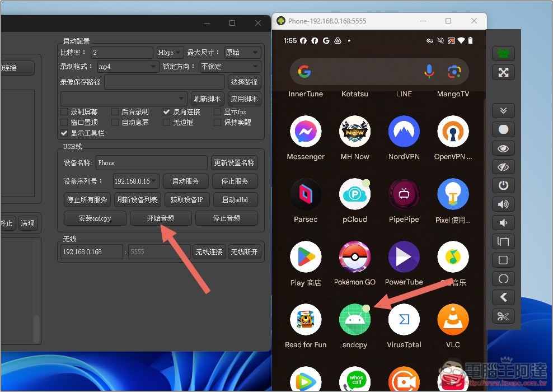
Task: Click 更新设置名称 button
Action: 234,162
